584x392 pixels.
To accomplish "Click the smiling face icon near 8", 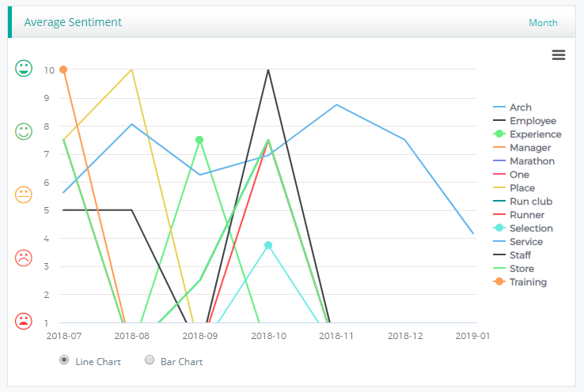I will (24, 131).
